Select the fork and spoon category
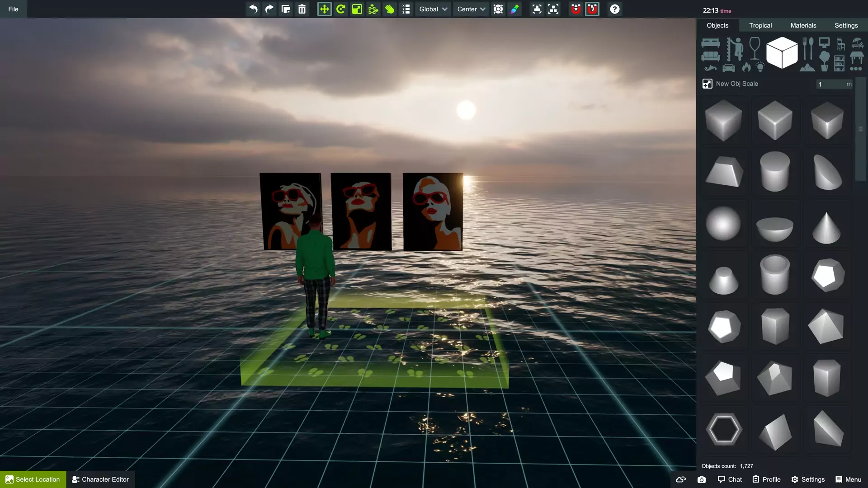 808,48
